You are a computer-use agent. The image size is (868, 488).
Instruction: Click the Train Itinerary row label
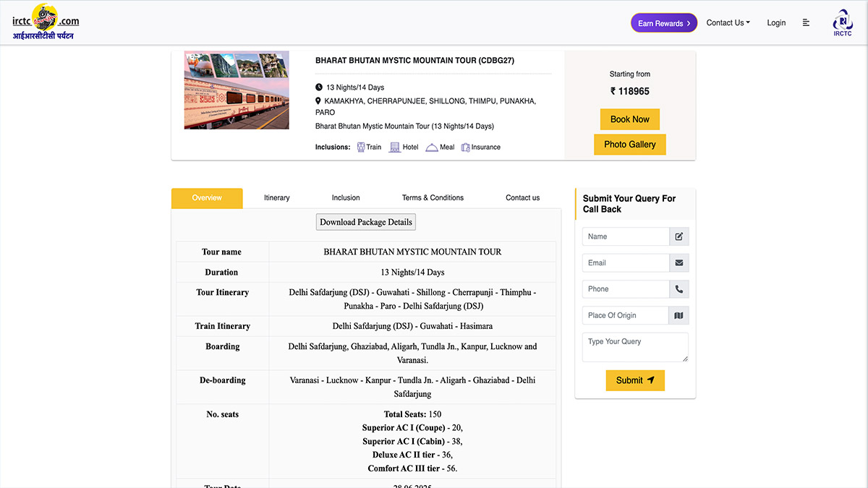[223, 326]
